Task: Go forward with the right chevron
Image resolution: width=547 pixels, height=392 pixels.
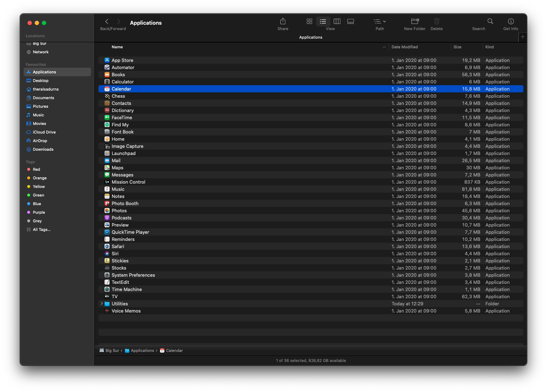Action: click(x=119, y=21)
